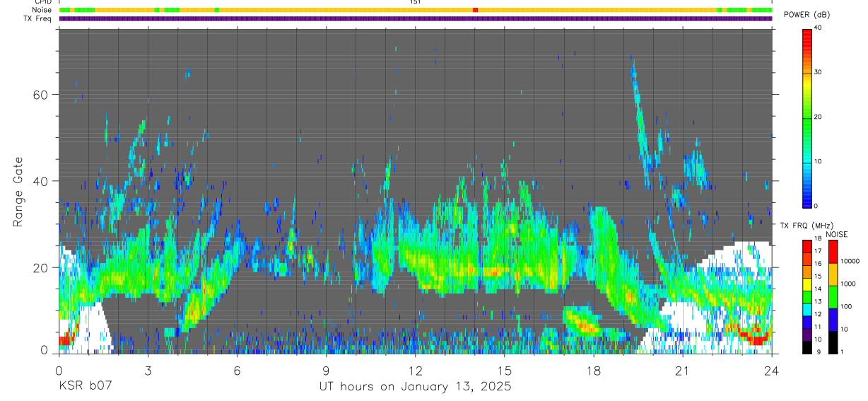The image size is (868, 401).
Task: Click the blue 10–100 swatch in the NOISE legend
Action: 833,320
